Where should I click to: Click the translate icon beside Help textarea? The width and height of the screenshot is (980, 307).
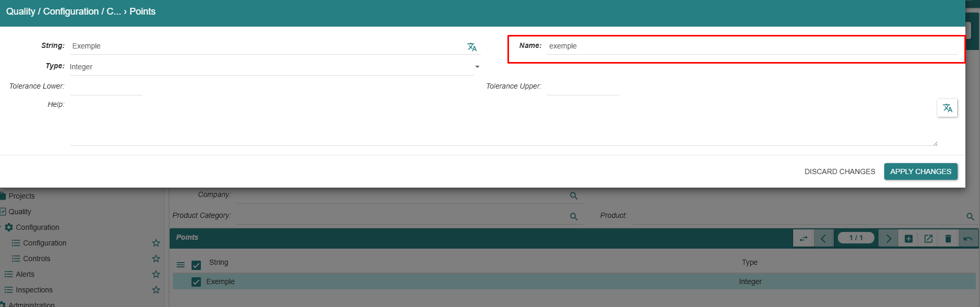point(947,108)
